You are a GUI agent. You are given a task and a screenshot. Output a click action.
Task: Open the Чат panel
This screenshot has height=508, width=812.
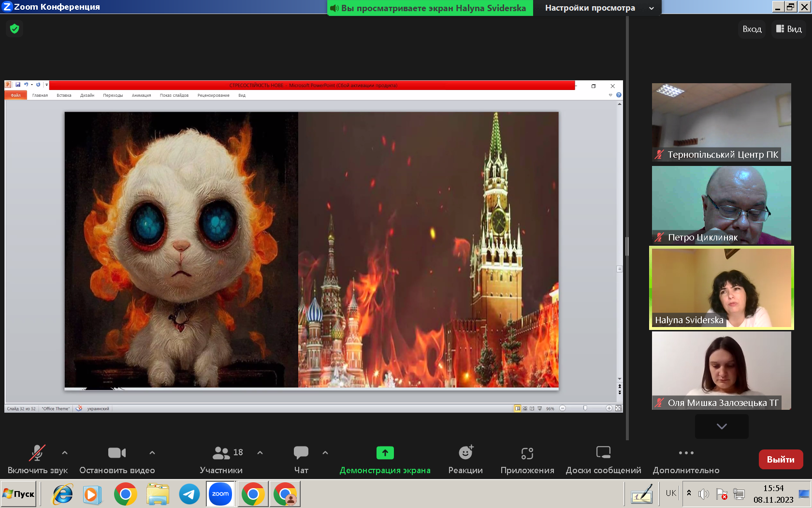click(301, 460)
